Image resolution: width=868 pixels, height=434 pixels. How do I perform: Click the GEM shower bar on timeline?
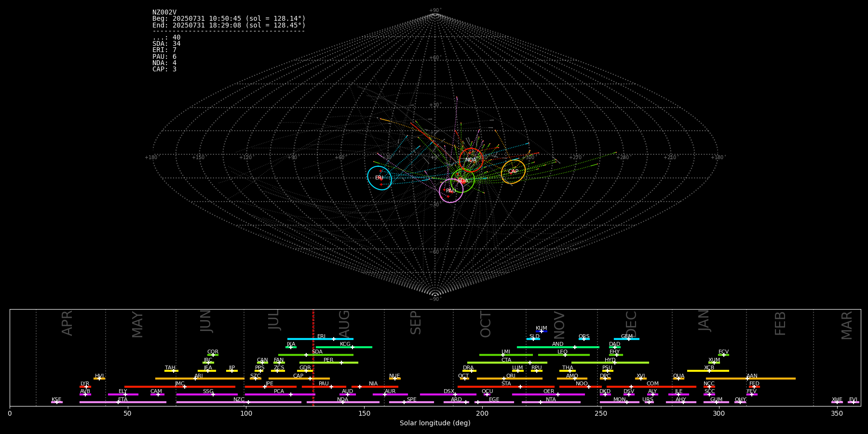tap(627, 339)
